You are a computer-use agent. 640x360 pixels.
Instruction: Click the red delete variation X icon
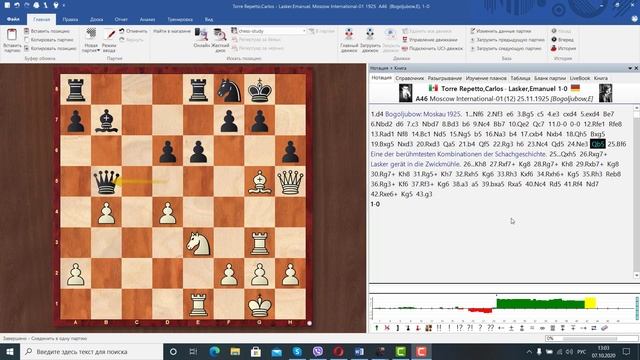387,328
